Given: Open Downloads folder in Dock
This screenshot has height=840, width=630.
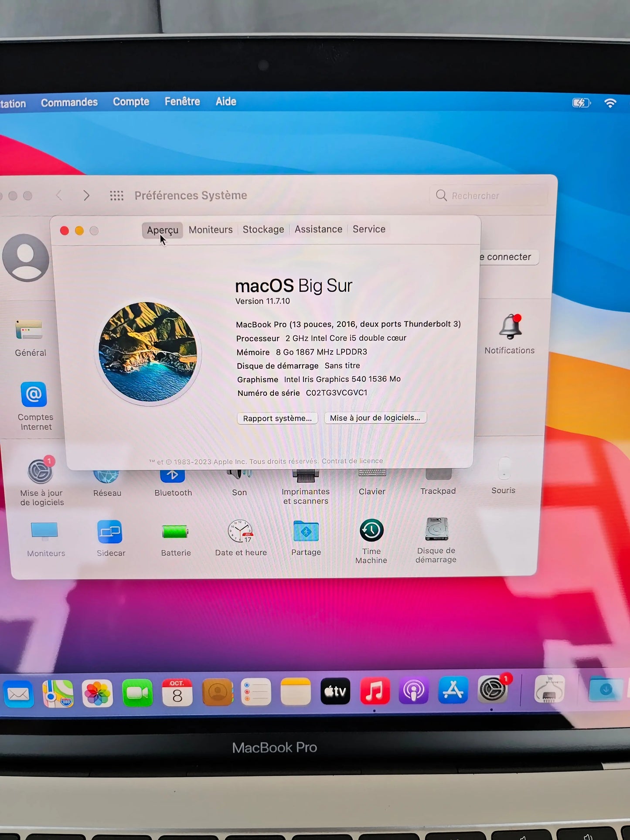Looking at the screenshot, I should pos(606,689).
